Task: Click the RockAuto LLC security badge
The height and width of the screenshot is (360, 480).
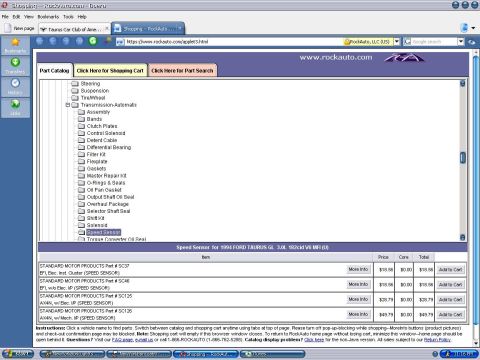Action: point(368,42)
